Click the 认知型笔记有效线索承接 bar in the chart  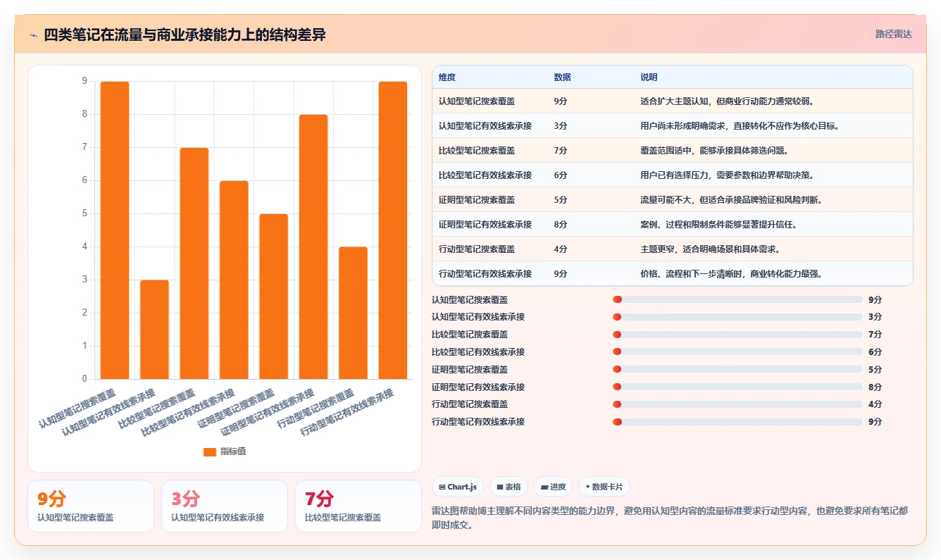[x=154, y=330]
